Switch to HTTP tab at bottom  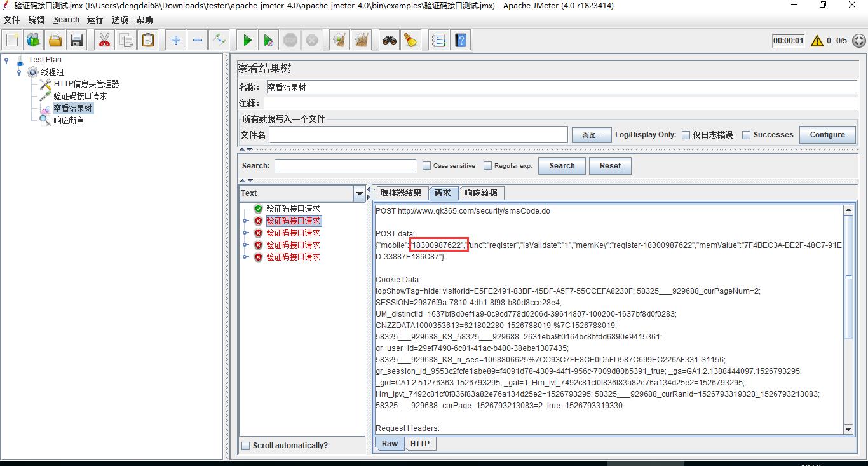pyautogui.click(x=420, y=444)
